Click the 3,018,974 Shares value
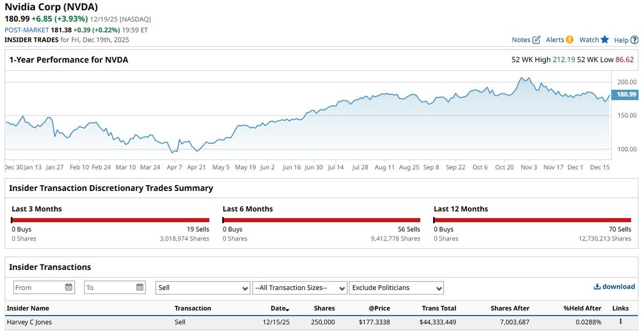This screenshot has width=644, height=331. [185, 239]
